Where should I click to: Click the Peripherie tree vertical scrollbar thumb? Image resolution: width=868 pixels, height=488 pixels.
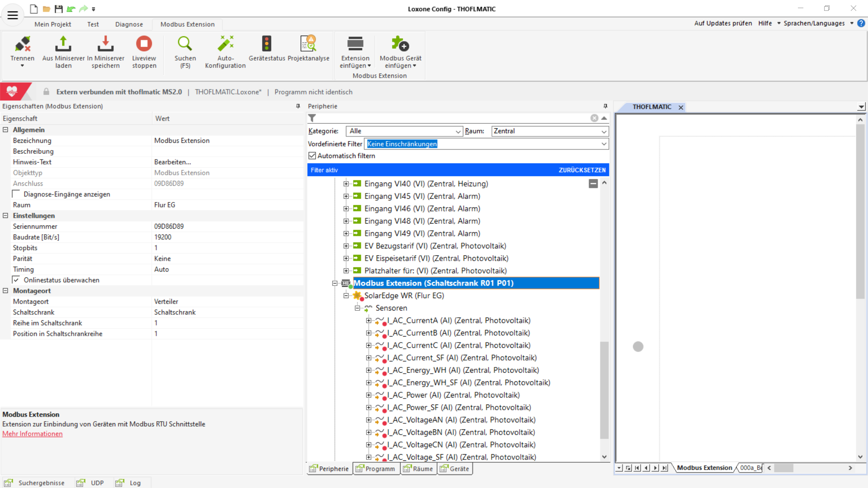click(604, 389)
